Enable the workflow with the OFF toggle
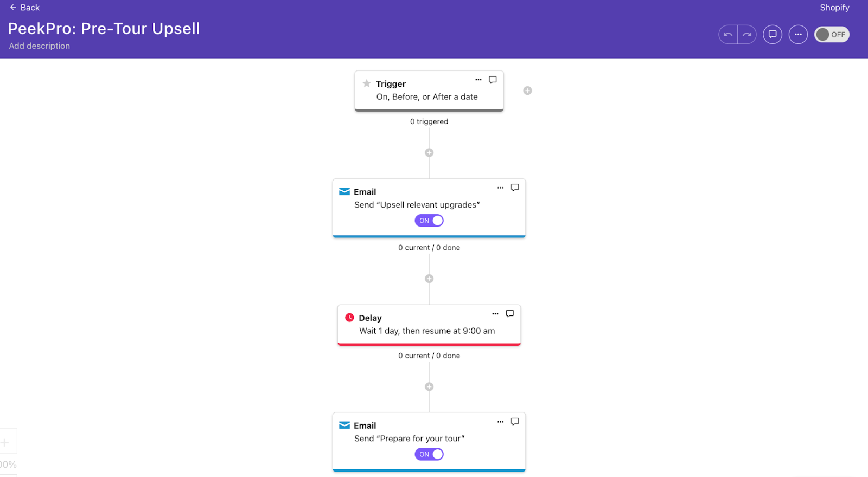868x477 pixels. tap(832, 34)
